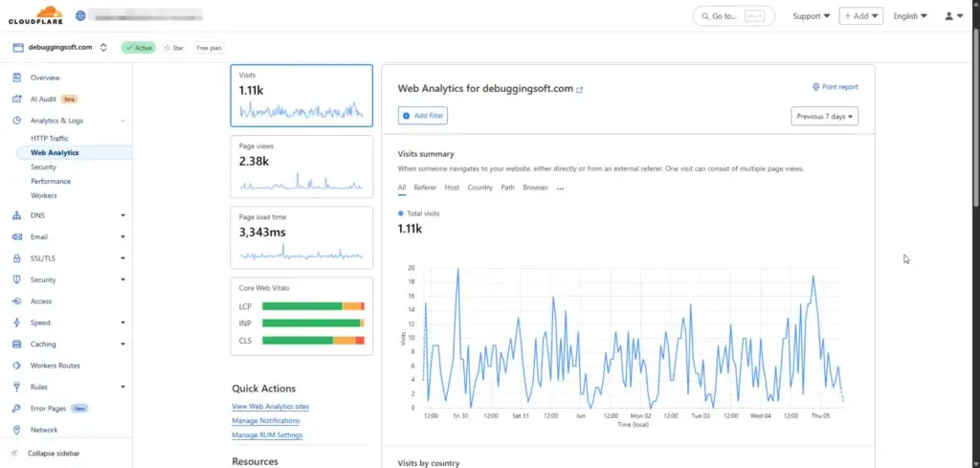The width and height of the screenshot is (980, 468).
Task: Click the globe account icon
Action: pyautogui.click(x=80, y=15)
